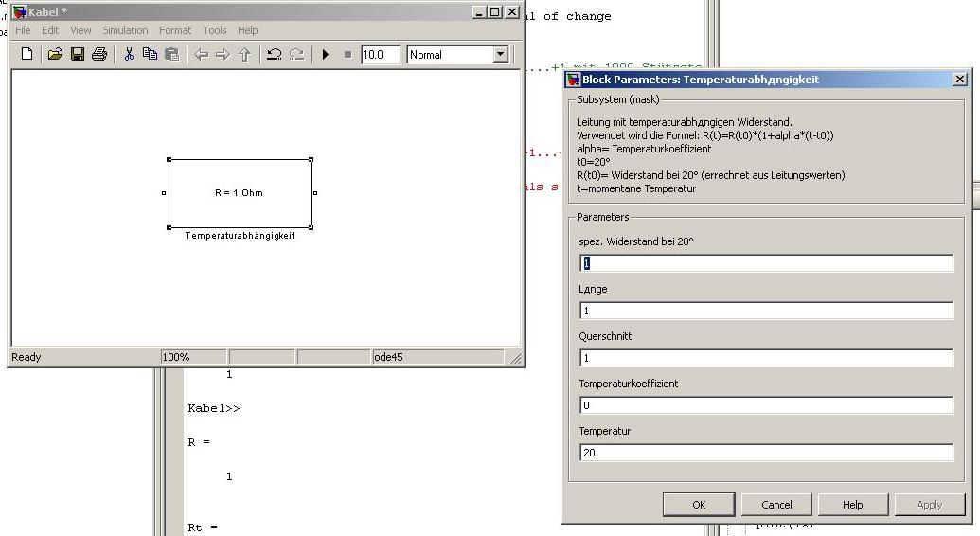Save the model with the floppy icon
The image size is (980, 536).
(x=78, y=55)
